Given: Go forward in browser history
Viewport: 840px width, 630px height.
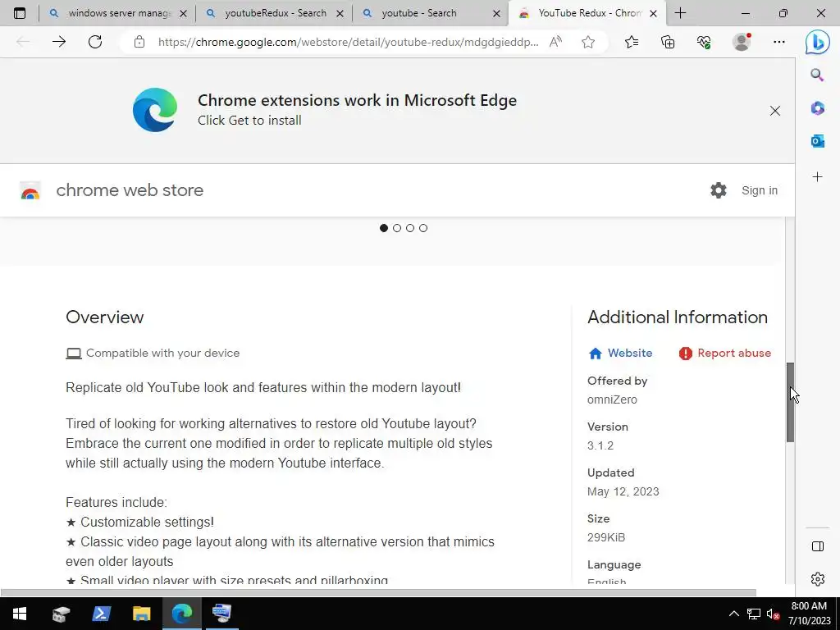Looking at the screenshot, I should click(x=59, y=42).
